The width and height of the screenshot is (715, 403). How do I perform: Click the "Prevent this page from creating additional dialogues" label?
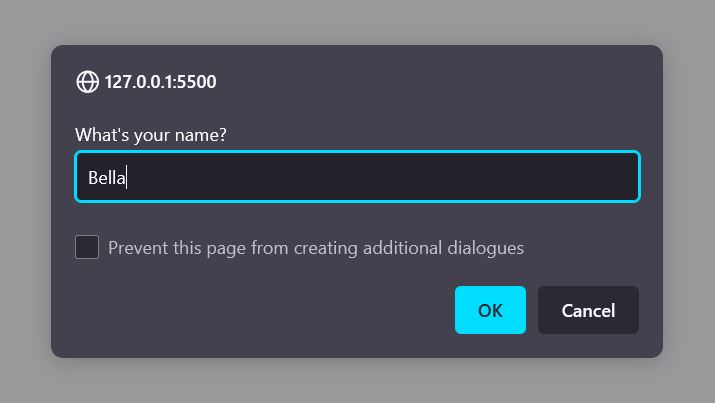[316, 248]
